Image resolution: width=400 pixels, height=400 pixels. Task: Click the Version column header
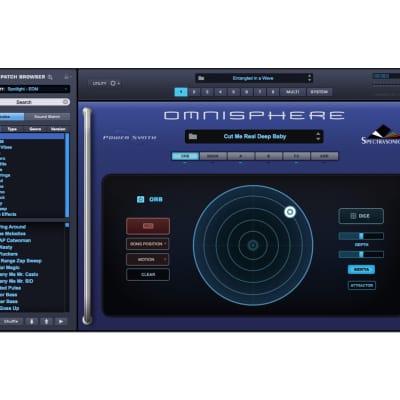pyautogui.click(x=58, y=129)
